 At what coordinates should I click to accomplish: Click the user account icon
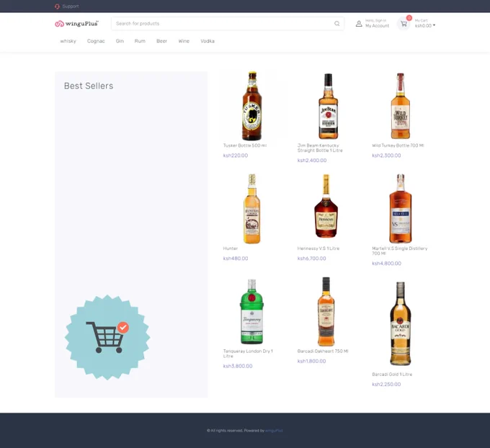click(359, 24)
